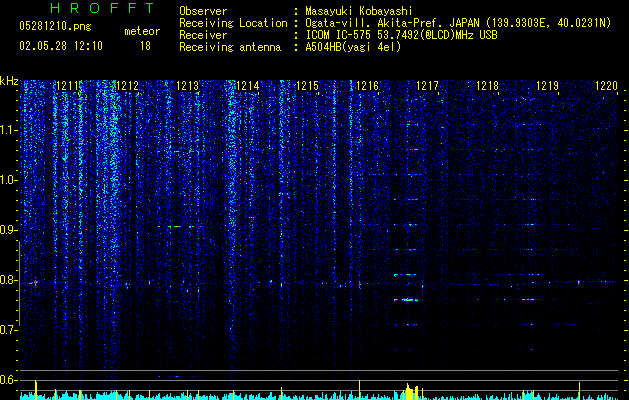The width and height of the screenshot is (629, 400).
Task: Click the HROFFT title text
Action: click(103, 8)
